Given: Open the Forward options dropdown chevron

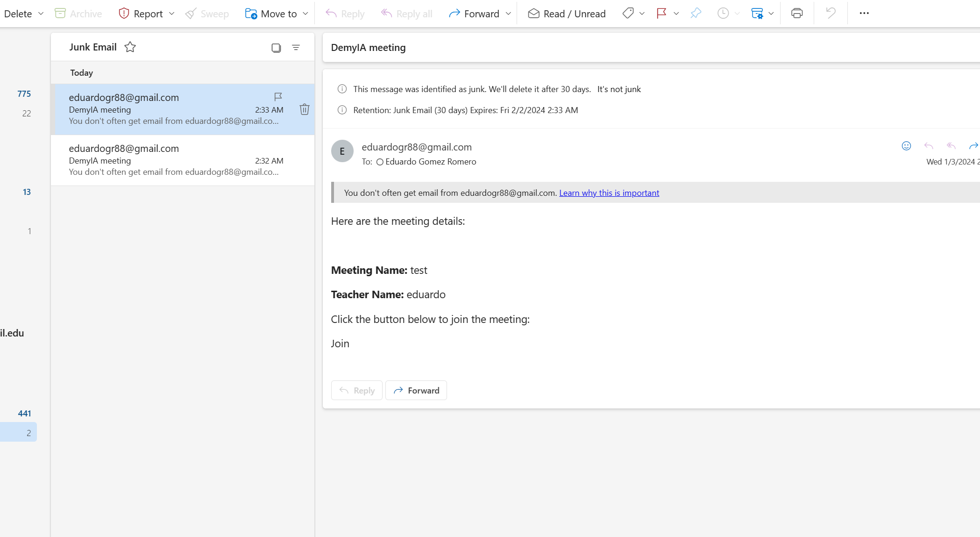Looking at the screenshot, I should pos(508,14).
